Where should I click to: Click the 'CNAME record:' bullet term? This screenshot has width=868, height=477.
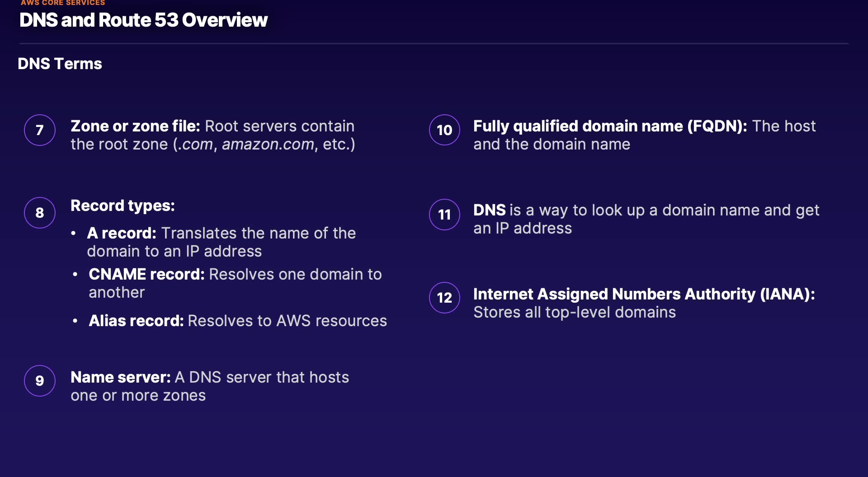tap(146, 274)
